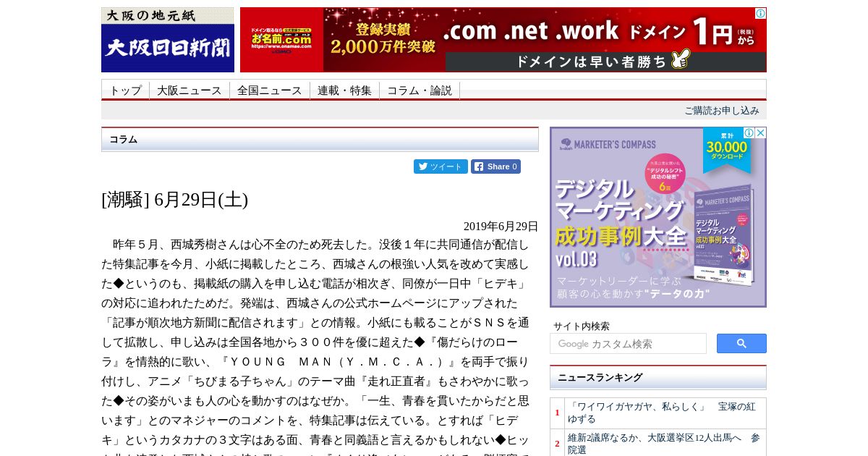Click the article title [潮騒] 6月29日(土)
The width and height of the screenshot is (868, 456).
click(x=174, y=200)
